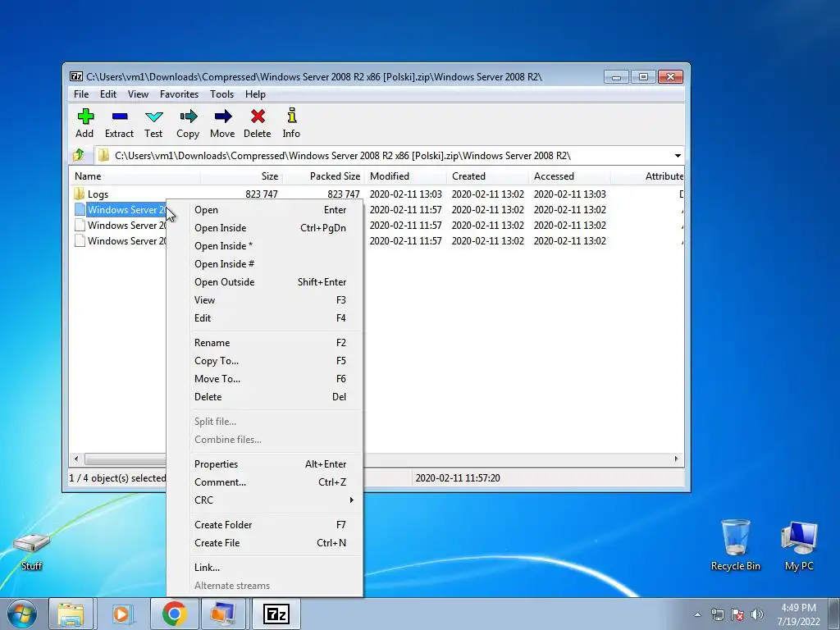Open the File menu

click(81, 94)
